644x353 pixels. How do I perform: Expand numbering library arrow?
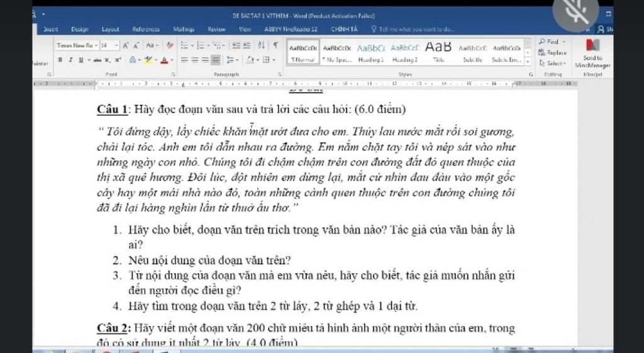pos(207,45)
